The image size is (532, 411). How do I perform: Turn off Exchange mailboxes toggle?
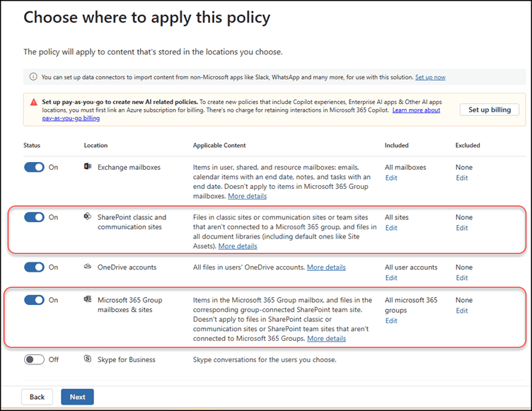(x=34, y=168)
